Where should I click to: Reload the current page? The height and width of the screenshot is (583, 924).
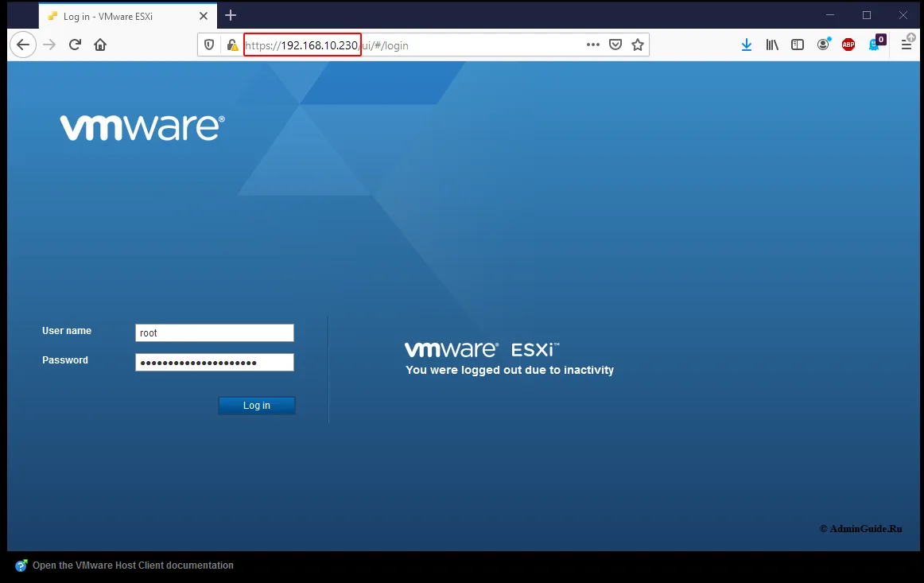click(x=75, y=45)
